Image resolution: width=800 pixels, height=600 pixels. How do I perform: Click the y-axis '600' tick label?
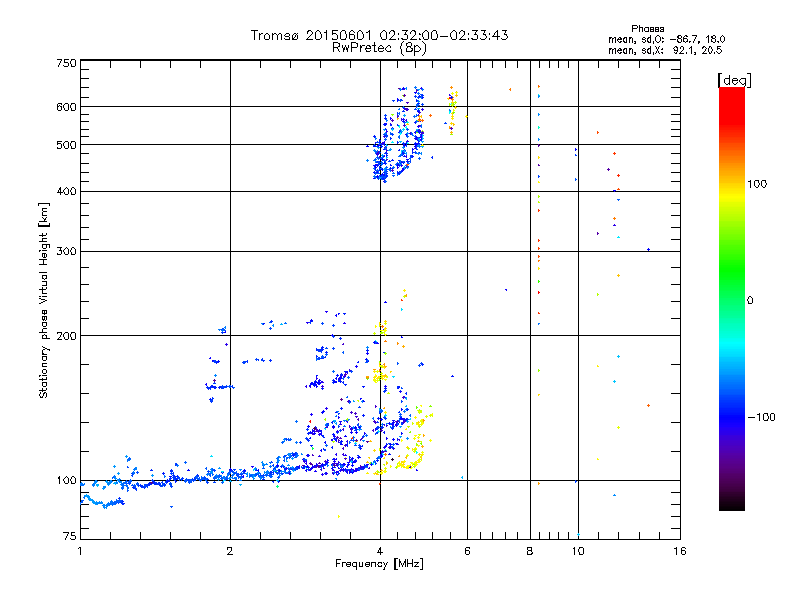pos(66,107)
